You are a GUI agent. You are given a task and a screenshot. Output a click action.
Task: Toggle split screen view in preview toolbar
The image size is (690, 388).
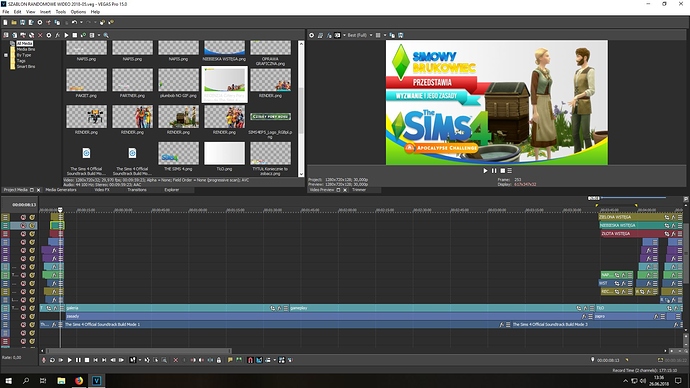[x=338, y=35]
